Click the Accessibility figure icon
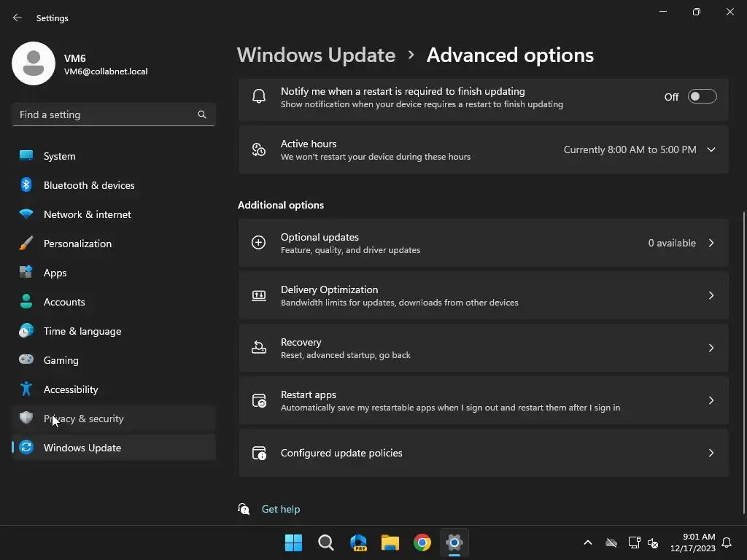 tap(26, 389)
